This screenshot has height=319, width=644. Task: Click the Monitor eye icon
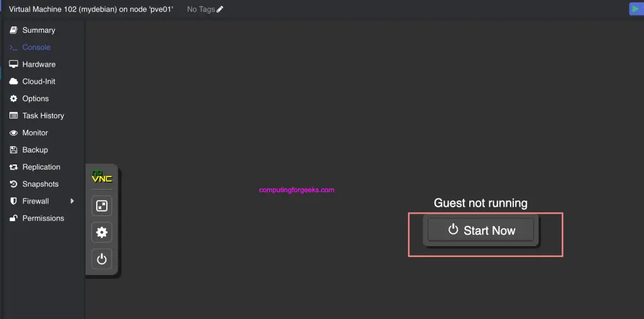click(x=14, y=133)
